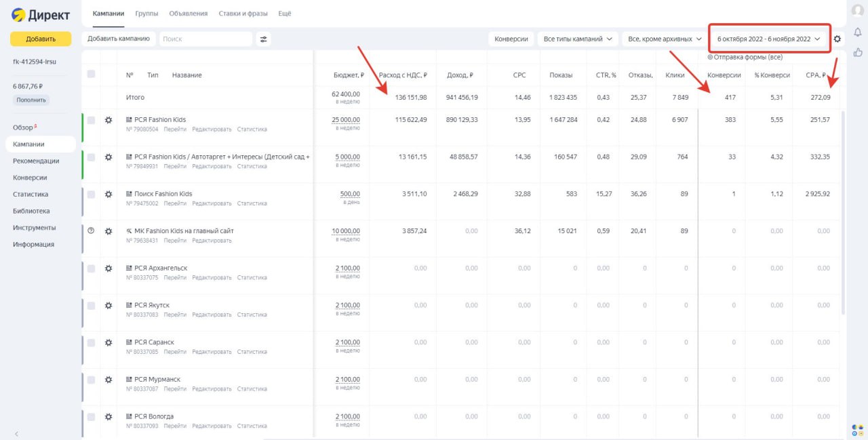
Task: Click Статистика link under Поиск Fashion Kids
Action: coord(252,203)
